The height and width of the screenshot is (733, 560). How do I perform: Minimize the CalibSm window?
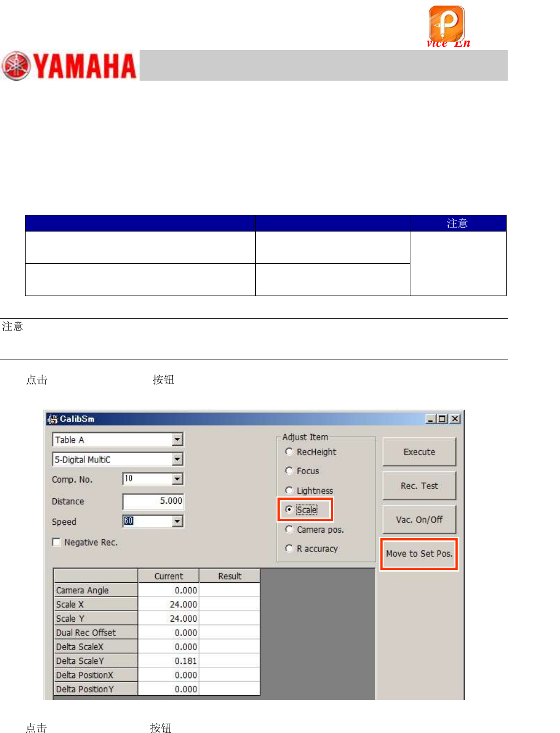(x=430, y=419)
